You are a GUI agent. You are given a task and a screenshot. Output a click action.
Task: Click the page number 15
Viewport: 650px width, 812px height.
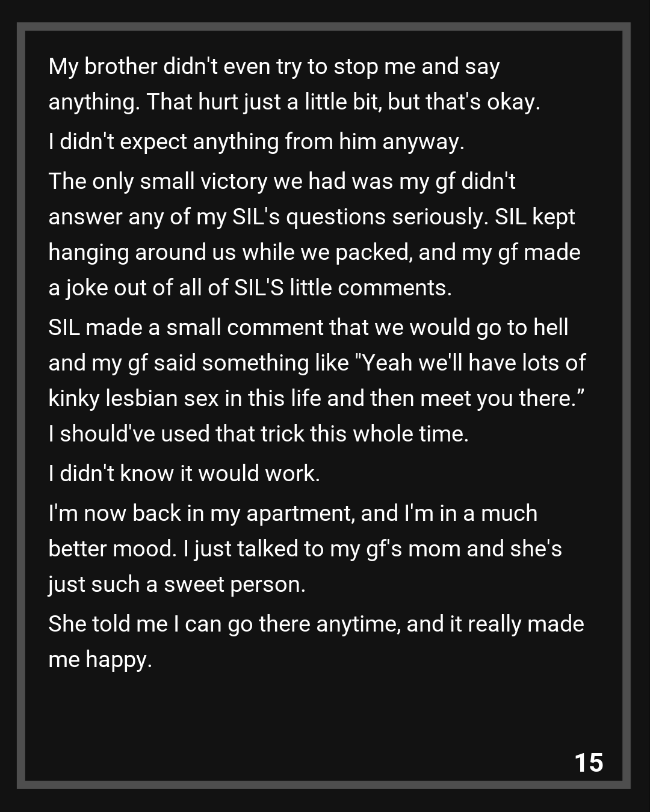589,762
